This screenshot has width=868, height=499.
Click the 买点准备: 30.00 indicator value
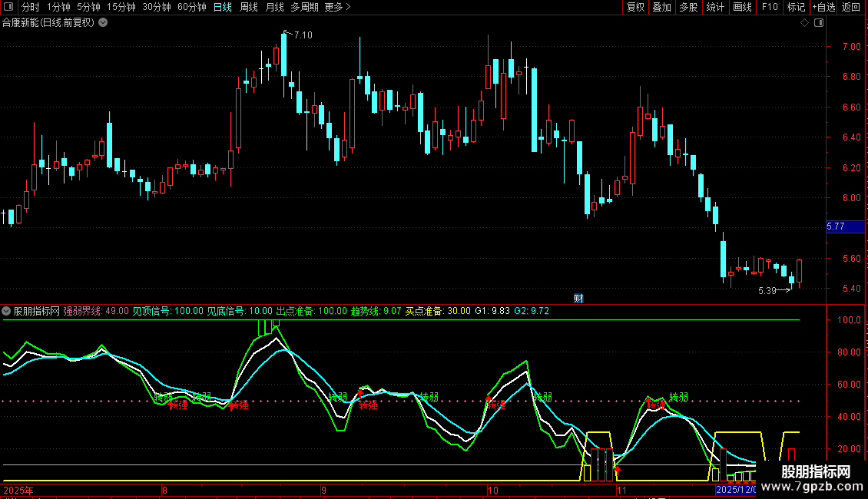click(438, 311)
